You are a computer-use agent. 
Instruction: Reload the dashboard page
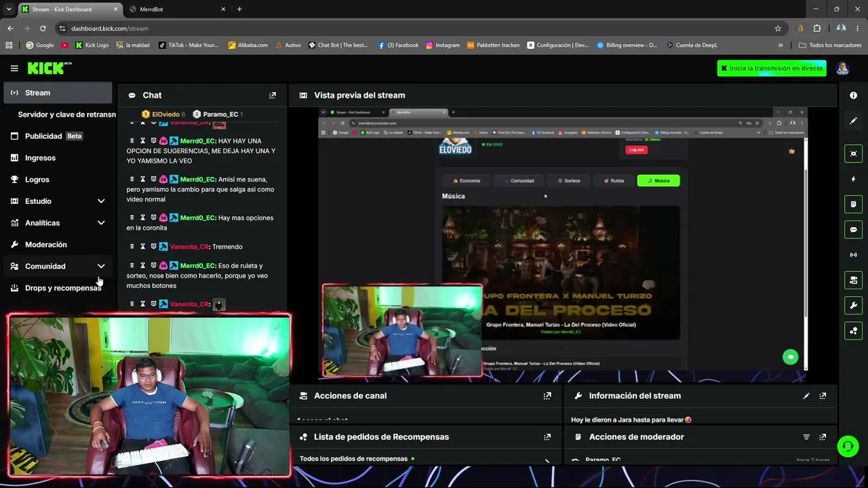tap(43, 28)
